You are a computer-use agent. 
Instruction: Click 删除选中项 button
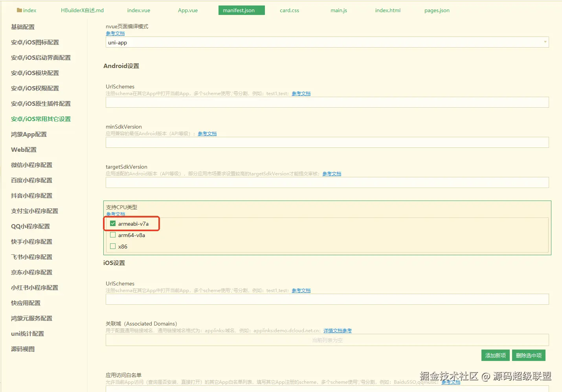pos(529,355)
